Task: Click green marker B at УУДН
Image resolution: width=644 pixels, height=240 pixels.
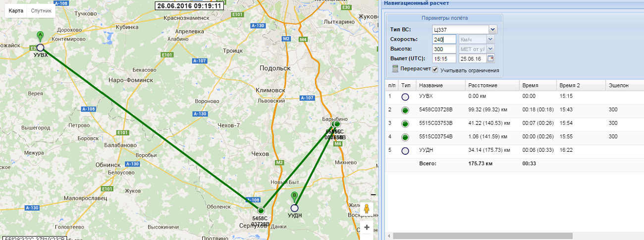Action: coord(294,196)
